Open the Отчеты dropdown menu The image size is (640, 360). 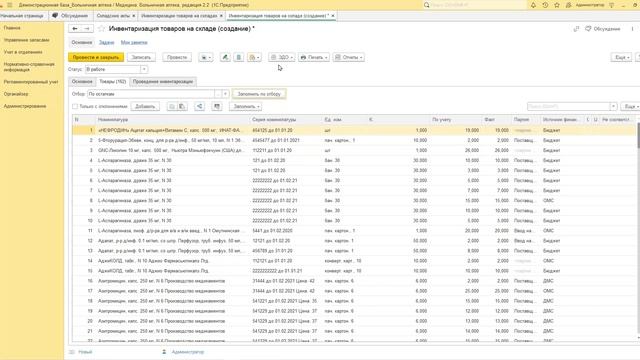(349, 58)
